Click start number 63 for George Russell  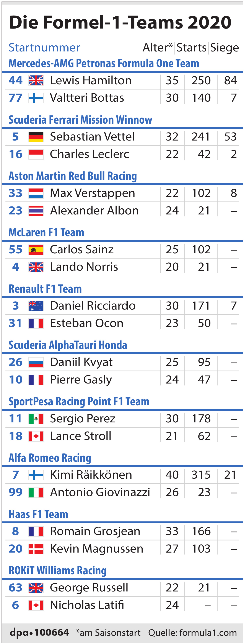tap(16, 588)
